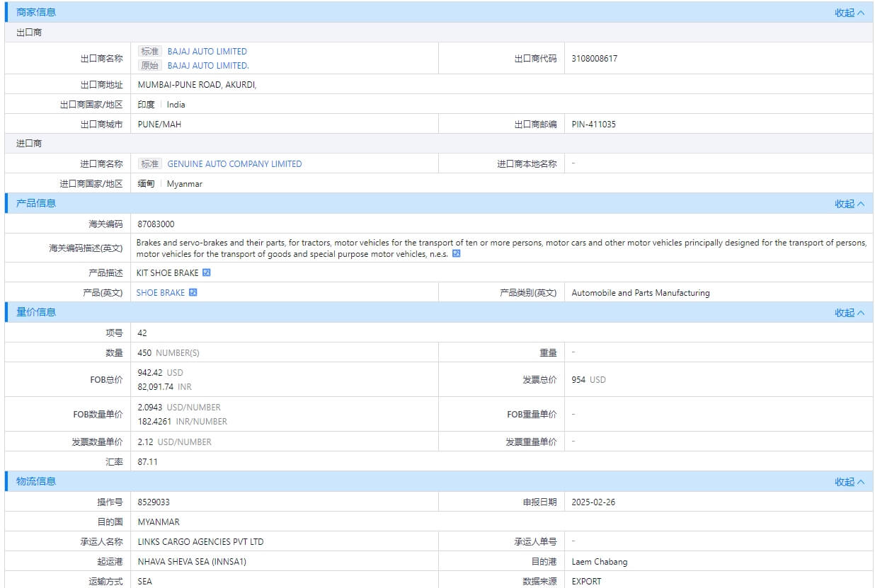Select unit price 182.4261 INR/NUMBER
This screenshot has height=588, width=875.
pyautogui.click(x=183, y=422)
